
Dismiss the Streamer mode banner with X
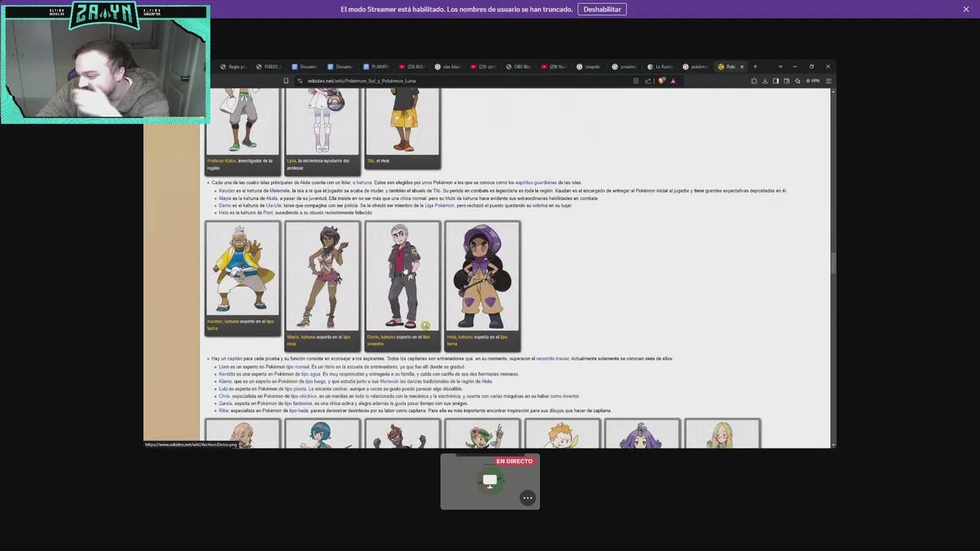click(x=966, y=9)
